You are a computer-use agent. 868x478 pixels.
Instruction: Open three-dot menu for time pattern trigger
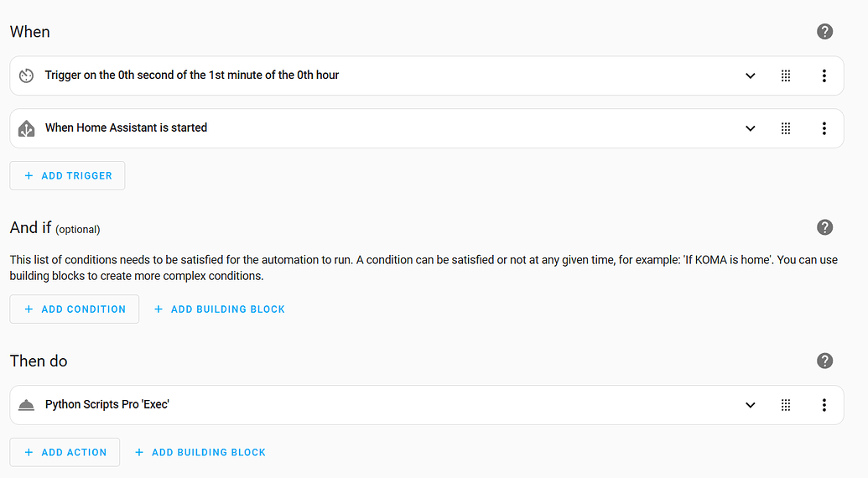[x=824, y=75]
